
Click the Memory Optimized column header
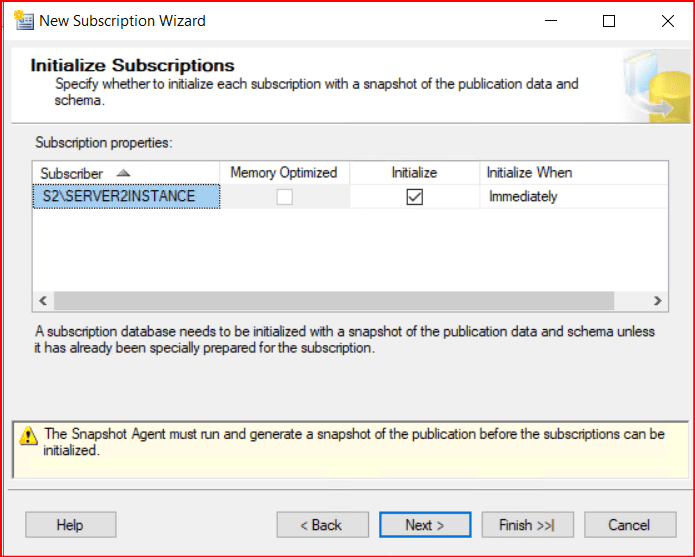tap(284, 173)
